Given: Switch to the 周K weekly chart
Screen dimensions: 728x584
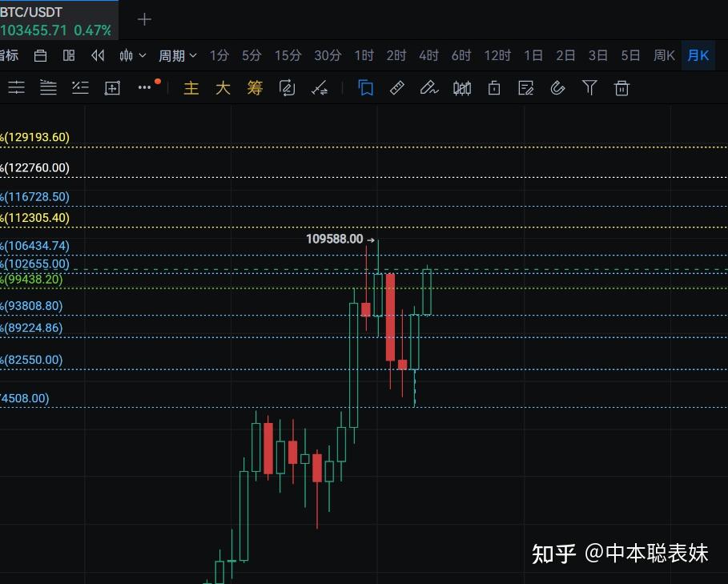Looking at the screenshot, I should tap(664, 56).
